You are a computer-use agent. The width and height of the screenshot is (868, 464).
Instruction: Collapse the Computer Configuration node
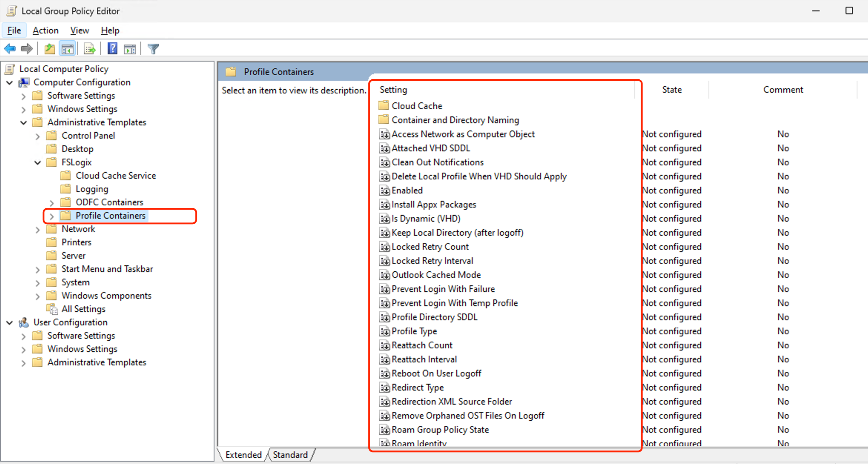point(10,83)
